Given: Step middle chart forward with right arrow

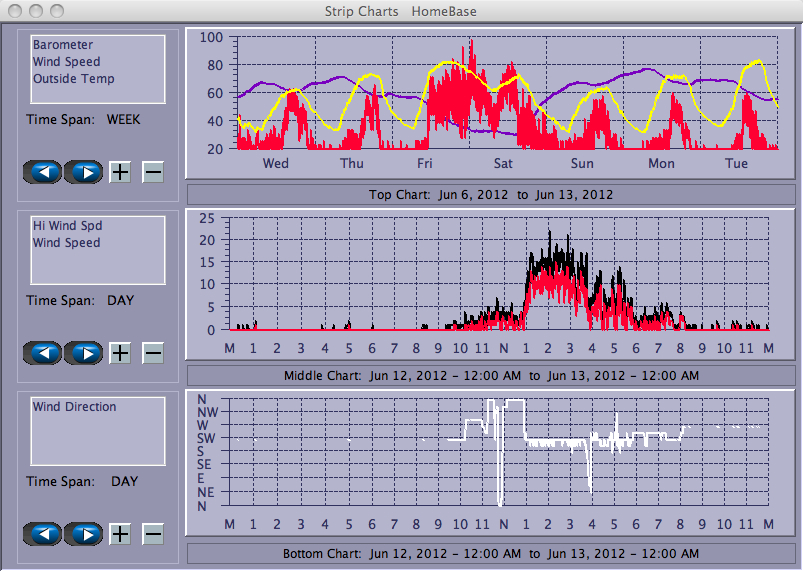Looking at the screenshot, I should 84,353.
